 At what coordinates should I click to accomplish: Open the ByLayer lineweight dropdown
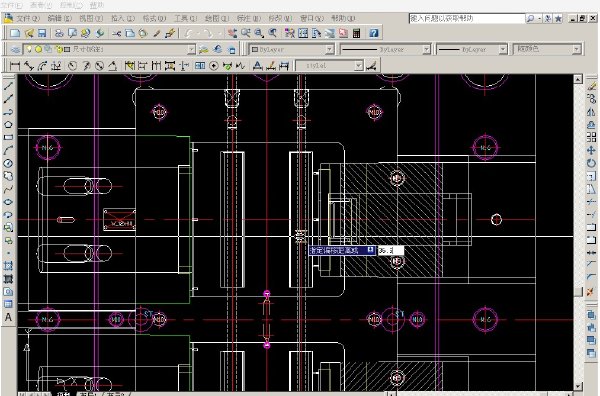tap(503, 49)
